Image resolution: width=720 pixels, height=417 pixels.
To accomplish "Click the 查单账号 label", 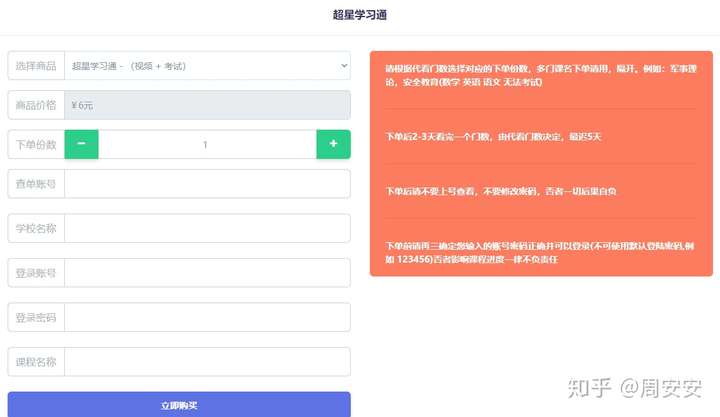I will click(x=36, y=184).
